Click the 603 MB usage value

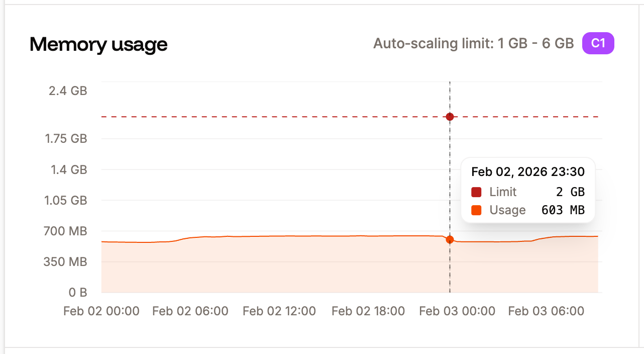tap(564, 210)
